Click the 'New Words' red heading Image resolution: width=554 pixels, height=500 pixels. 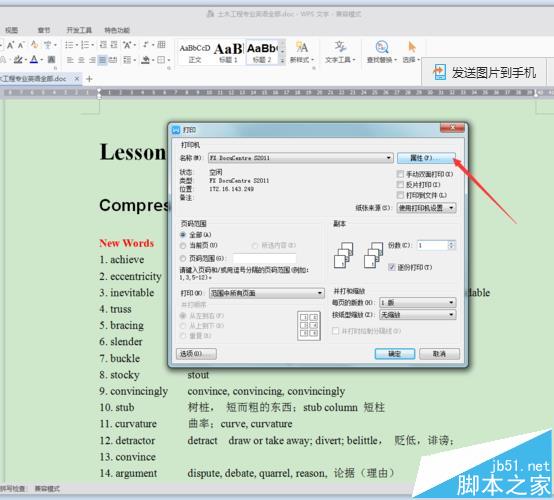(x=126, y=243)
